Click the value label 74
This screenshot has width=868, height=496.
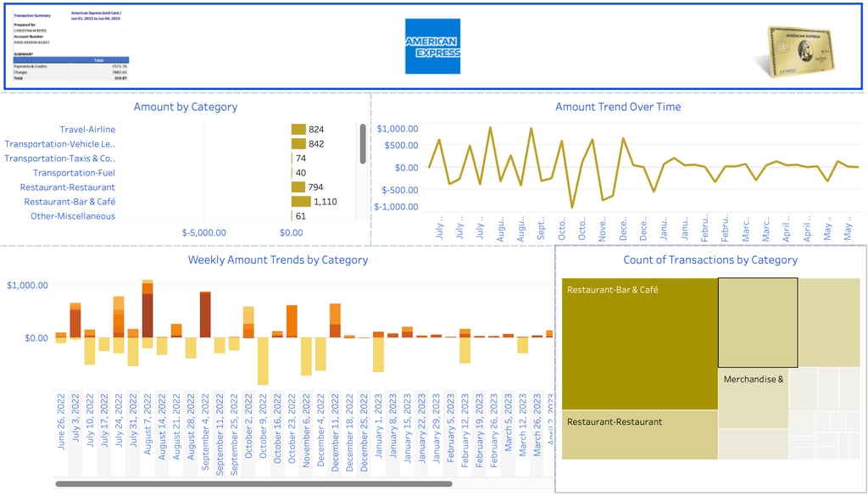coord(301,159)
